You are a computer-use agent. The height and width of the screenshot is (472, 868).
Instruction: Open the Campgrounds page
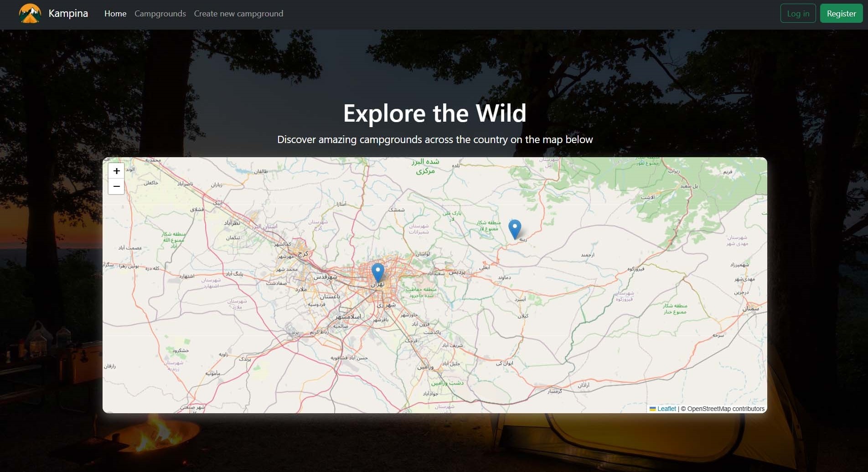click(160, 14)
